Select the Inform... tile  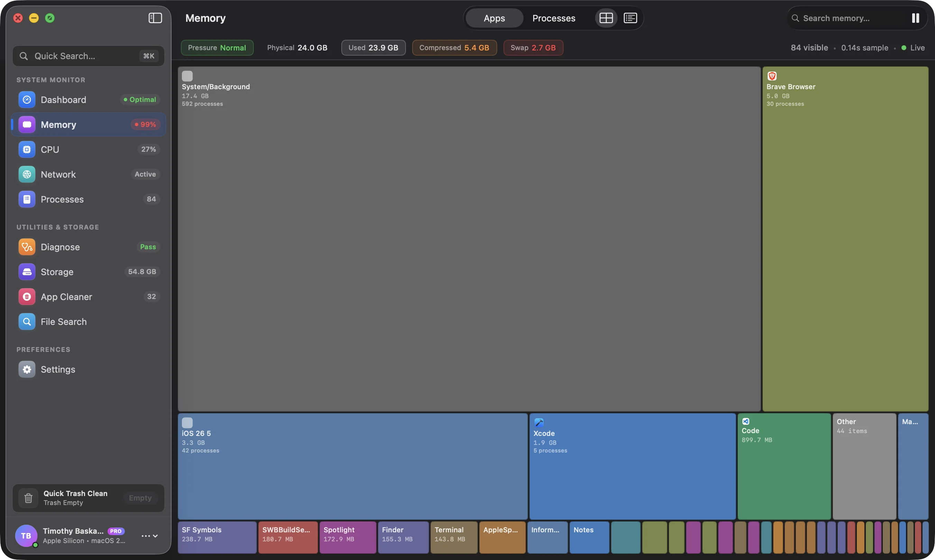(x=547, y=538)
